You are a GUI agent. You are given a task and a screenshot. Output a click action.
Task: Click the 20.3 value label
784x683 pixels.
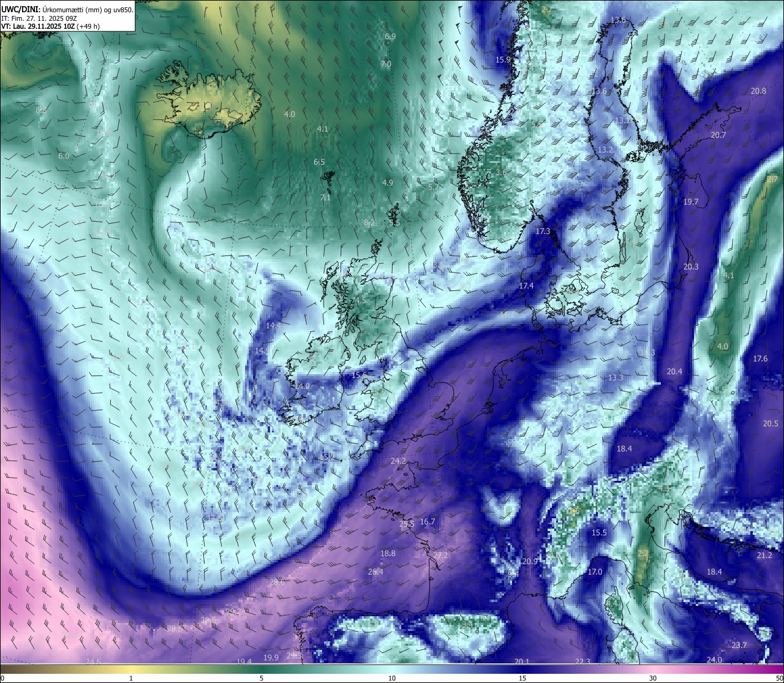[691, 266]
